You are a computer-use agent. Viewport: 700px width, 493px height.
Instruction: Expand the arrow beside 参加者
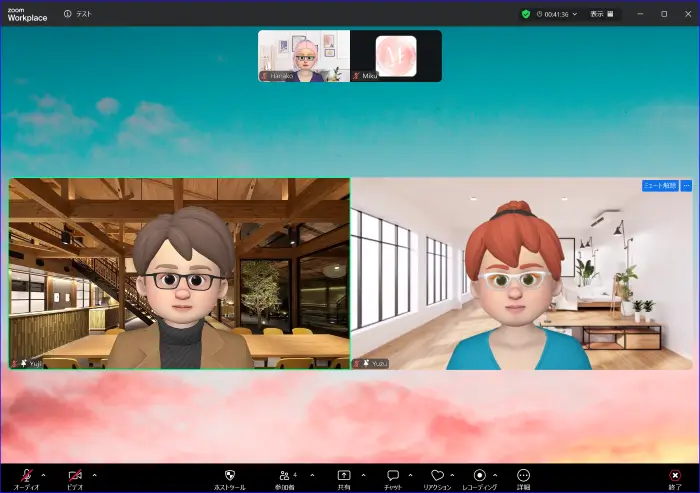click(x=312, y=475)
